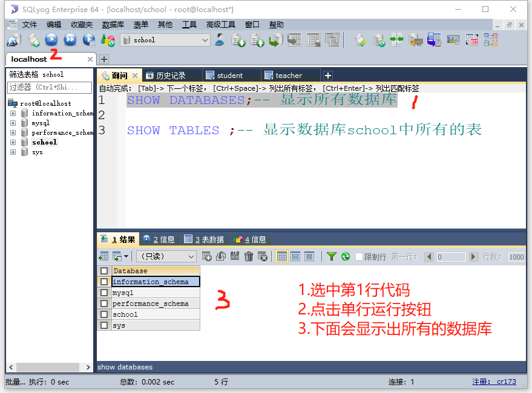Toggle the 限制行 checkbox
The image size is (532, 393).
point(359,257)
